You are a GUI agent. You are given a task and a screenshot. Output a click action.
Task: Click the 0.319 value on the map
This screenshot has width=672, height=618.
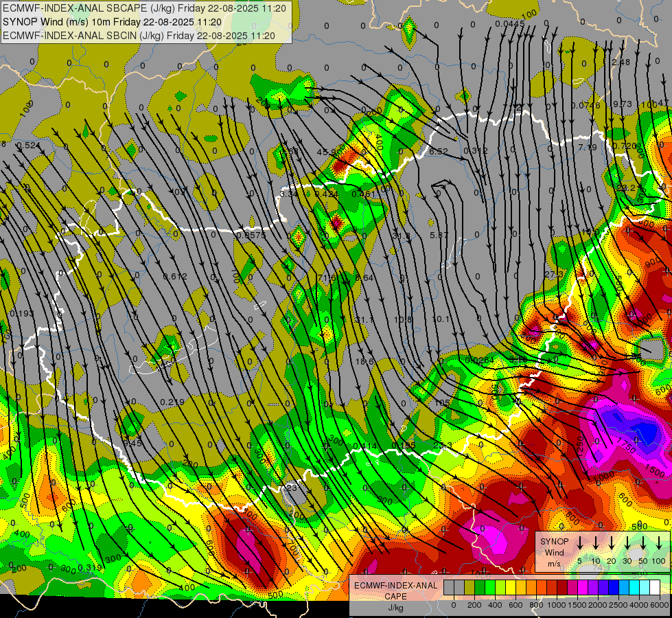[90, 567]
